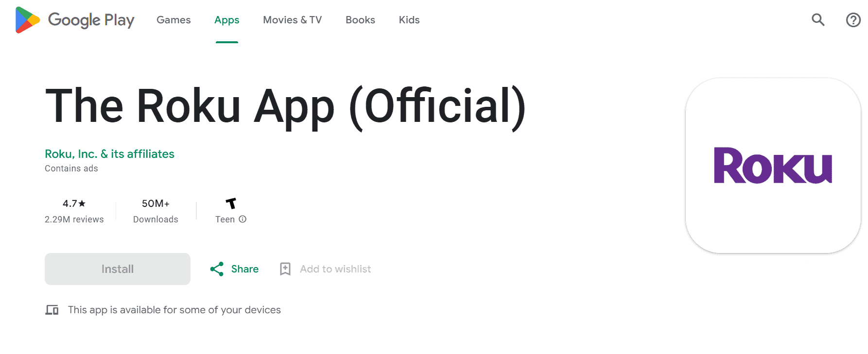
Task: Click the share icon
Action: (217, 269)
